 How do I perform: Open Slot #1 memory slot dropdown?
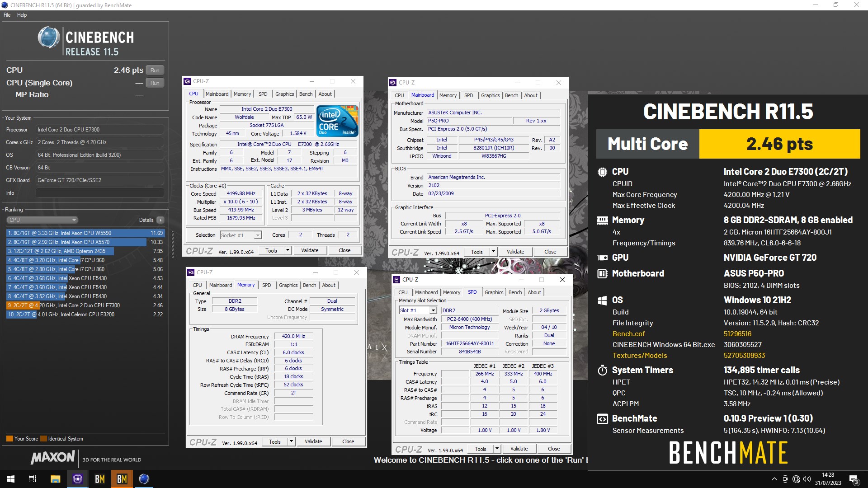[x=418, y=310]
